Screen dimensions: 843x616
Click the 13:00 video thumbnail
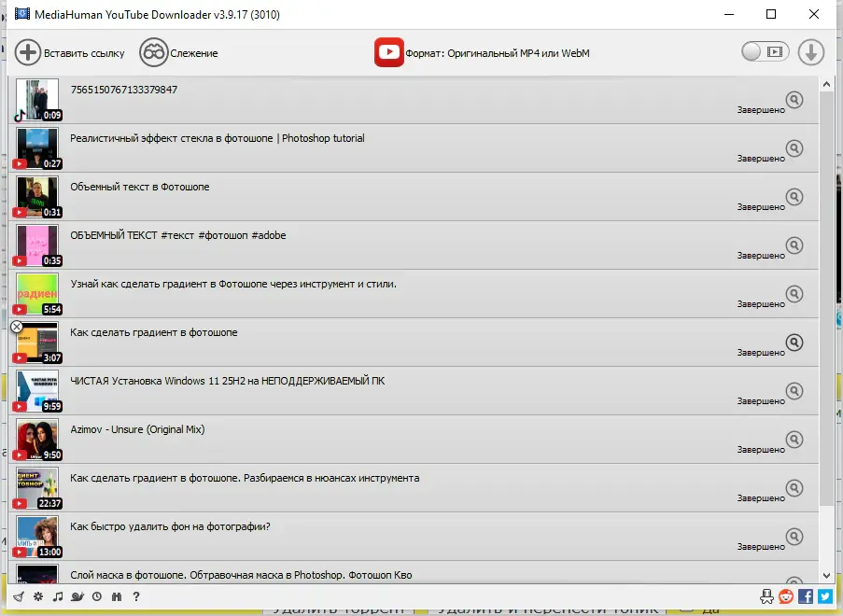pos(37,537)
